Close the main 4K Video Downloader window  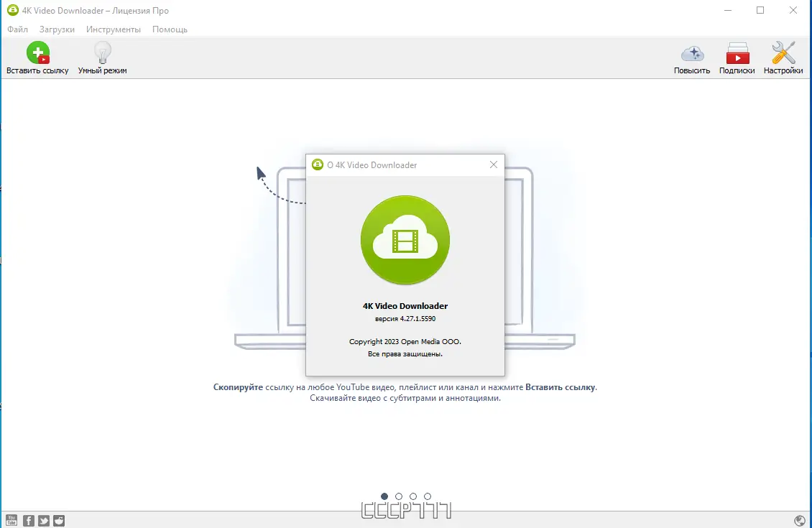793,10
